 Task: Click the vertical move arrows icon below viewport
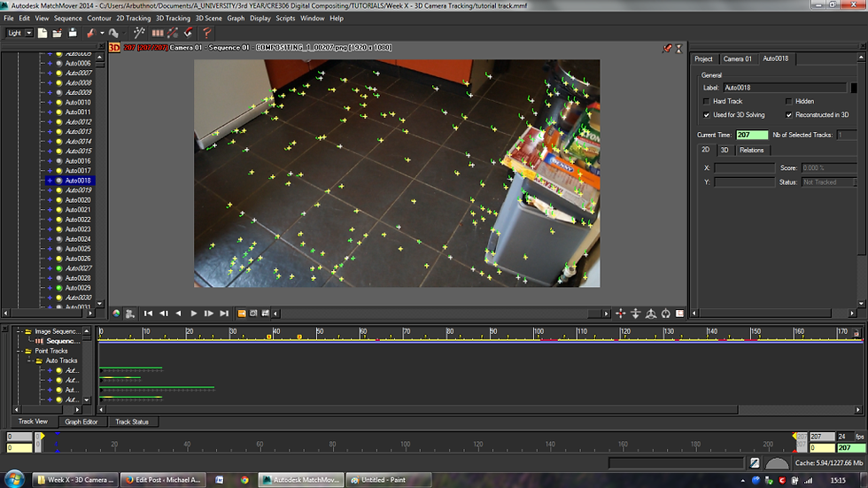tap(636, 314)
